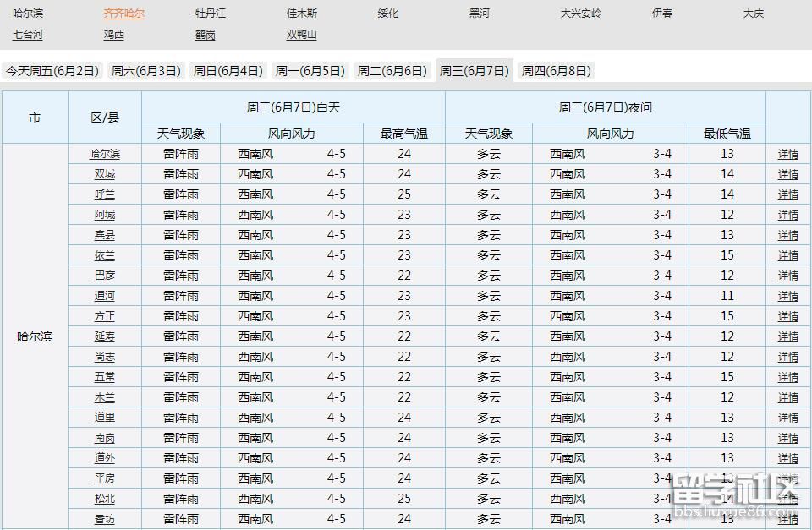Select the 齐齐哈尔 city link
Image resolution: width=812 pixels, height=530 pixels.
tap(126, 14)
